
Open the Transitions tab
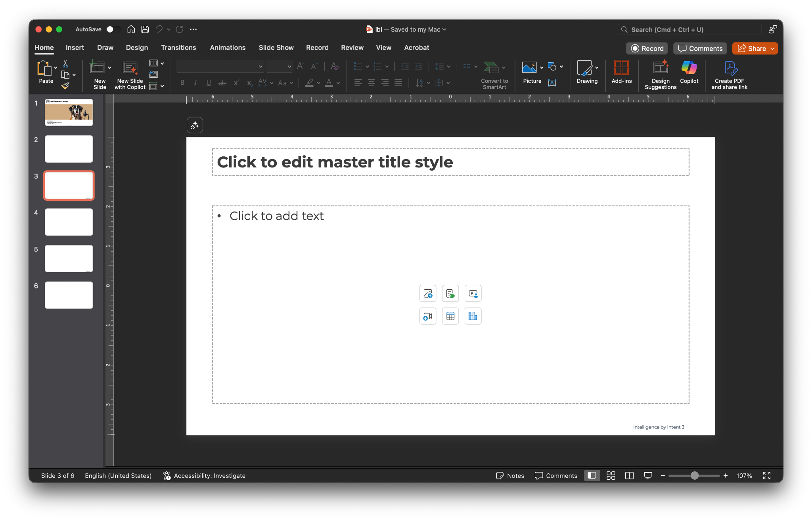(178, 48)
